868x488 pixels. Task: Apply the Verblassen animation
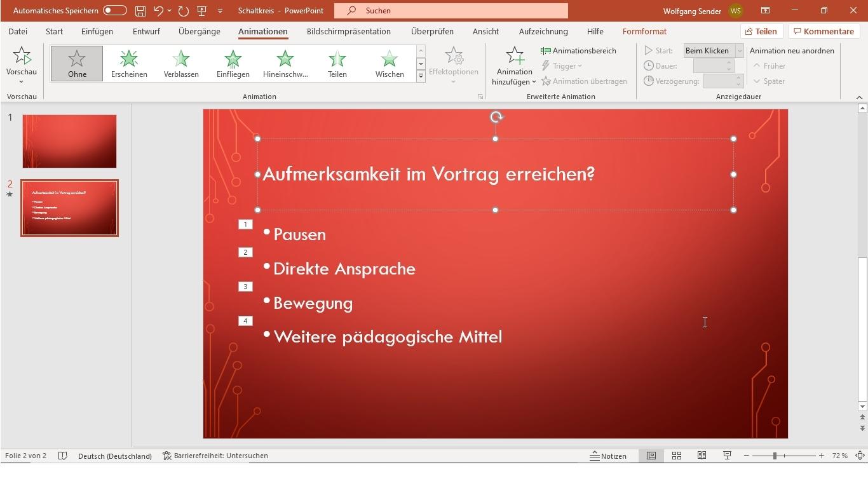point(181,64)
